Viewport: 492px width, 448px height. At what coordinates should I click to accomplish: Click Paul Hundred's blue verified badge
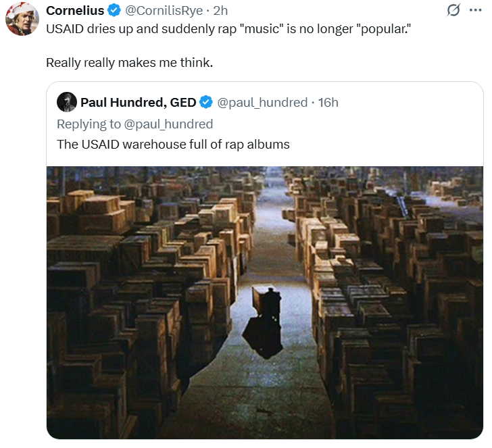(206, 103)
